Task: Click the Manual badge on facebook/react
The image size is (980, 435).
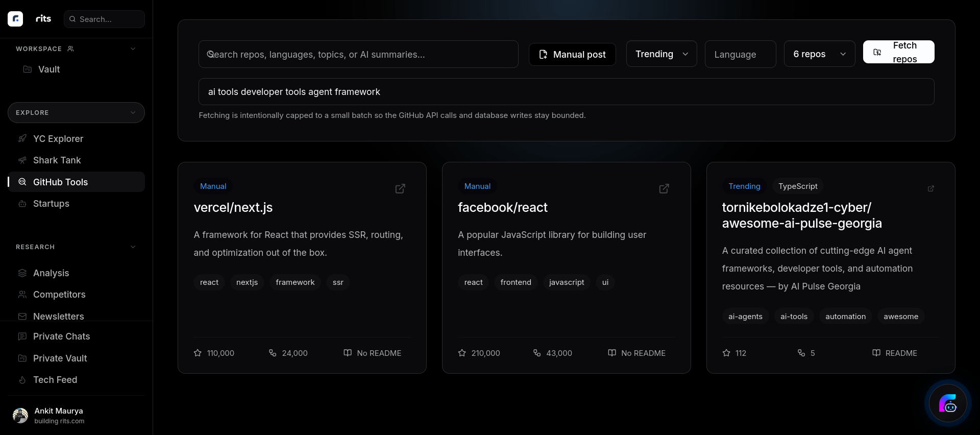Action: click(x=477, y=186)
